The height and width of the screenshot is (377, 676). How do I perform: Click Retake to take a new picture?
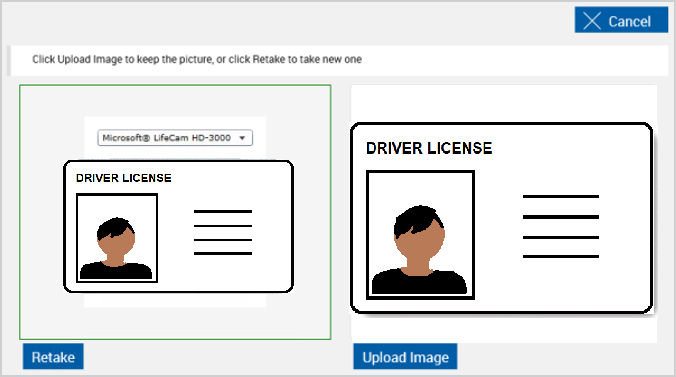(x=53, y=357)
